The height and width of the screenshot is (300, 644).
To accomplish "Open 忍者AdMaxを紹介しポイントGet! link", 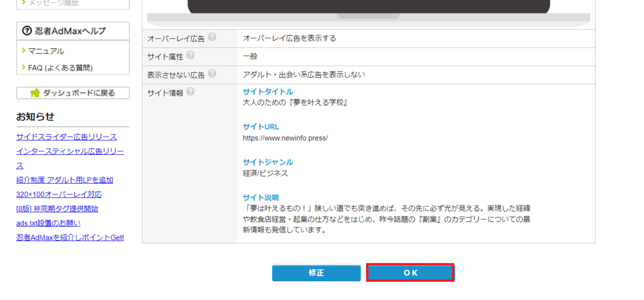I will coord(70,237).
